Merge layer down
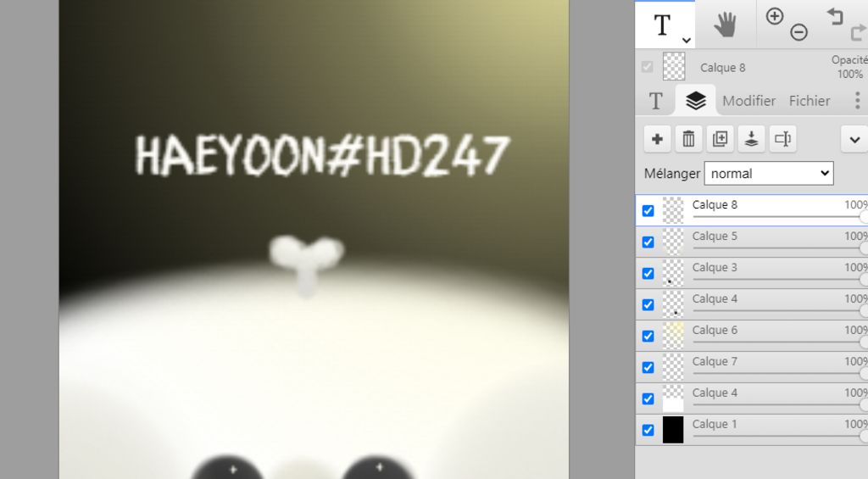Image resolution: width=868 pixels, height=479 pixels. [751, 139]
